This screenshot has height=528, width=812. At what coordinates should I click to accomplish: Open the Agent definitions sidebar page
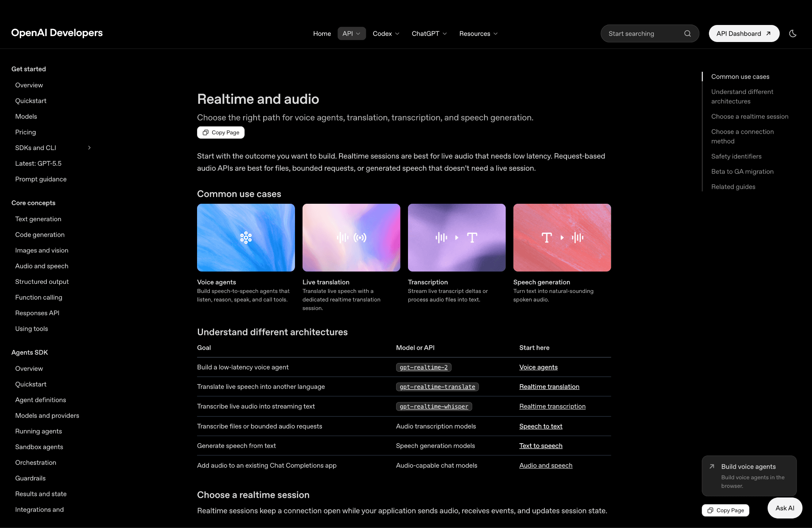tap(40, 400)
